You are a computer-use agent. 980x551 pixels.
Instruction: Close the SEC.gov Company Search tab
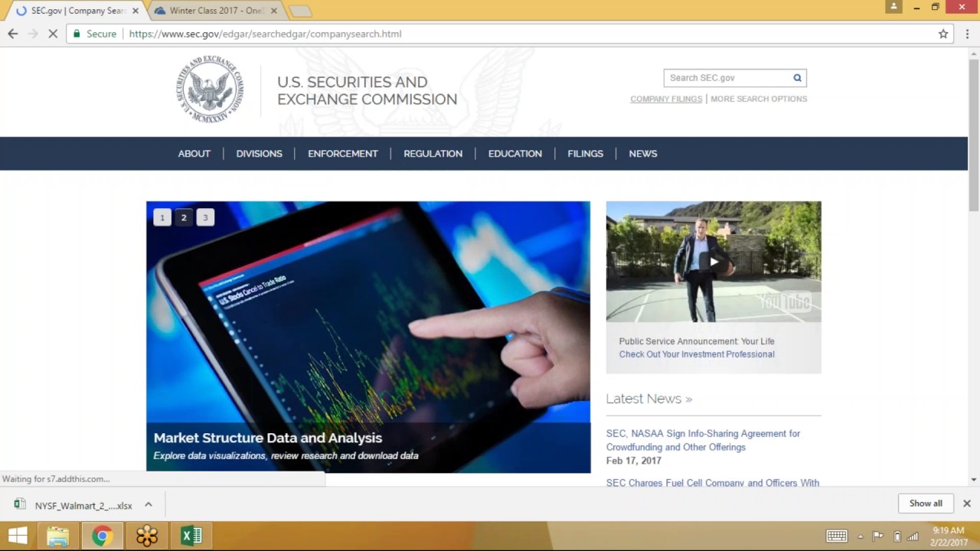coord(136,11)
